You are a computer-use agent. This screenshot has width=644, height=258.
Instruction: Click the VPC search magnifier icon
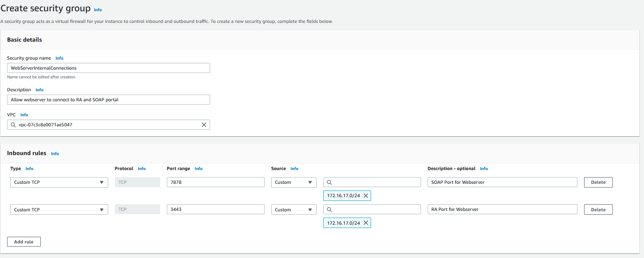pyautogui.click(x=13, y=125)
